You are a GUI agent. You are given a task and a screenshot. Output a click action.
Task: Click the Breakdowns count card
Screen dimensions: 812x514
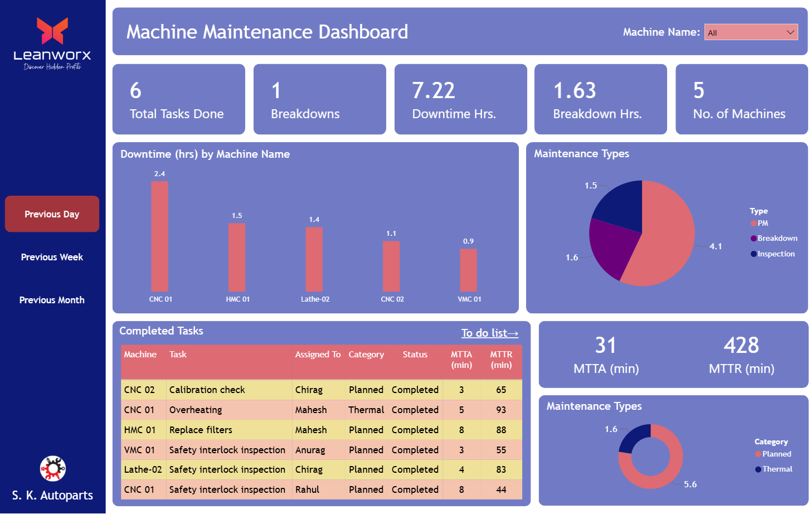[x=320, y=99]
